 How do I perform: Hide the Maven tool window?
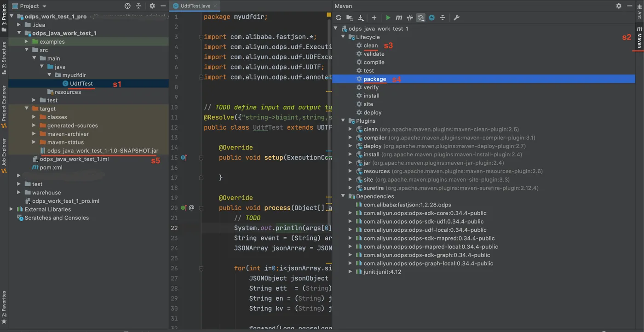[629, 6]
